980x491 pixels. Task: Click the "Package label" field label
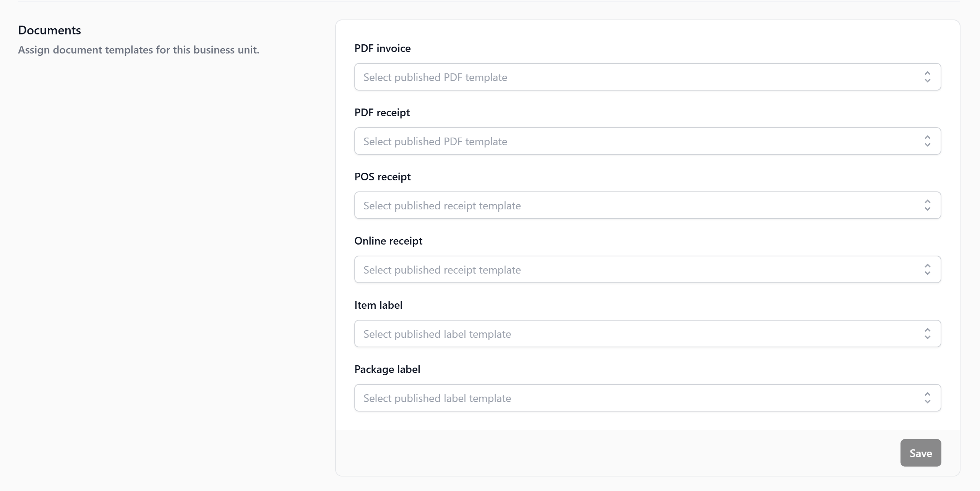[x=387, y=369]
